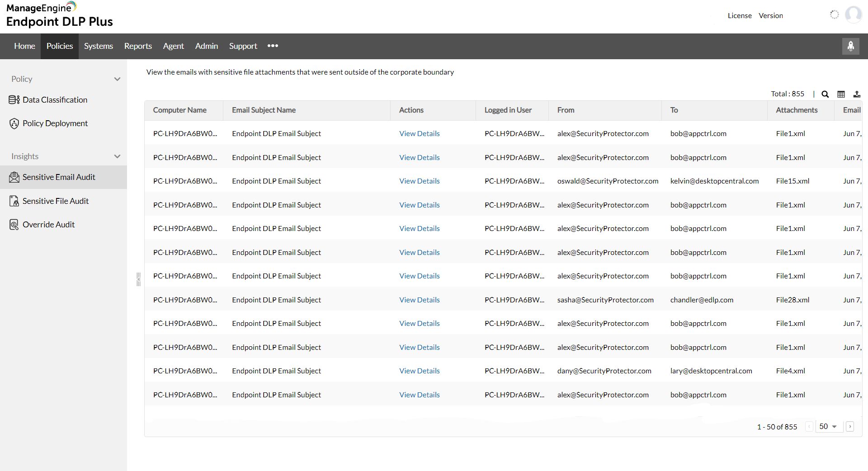Collapse the sidebar using the splitter handle
The height and width of the screenshot is (471, 868).
pos(138,279)
